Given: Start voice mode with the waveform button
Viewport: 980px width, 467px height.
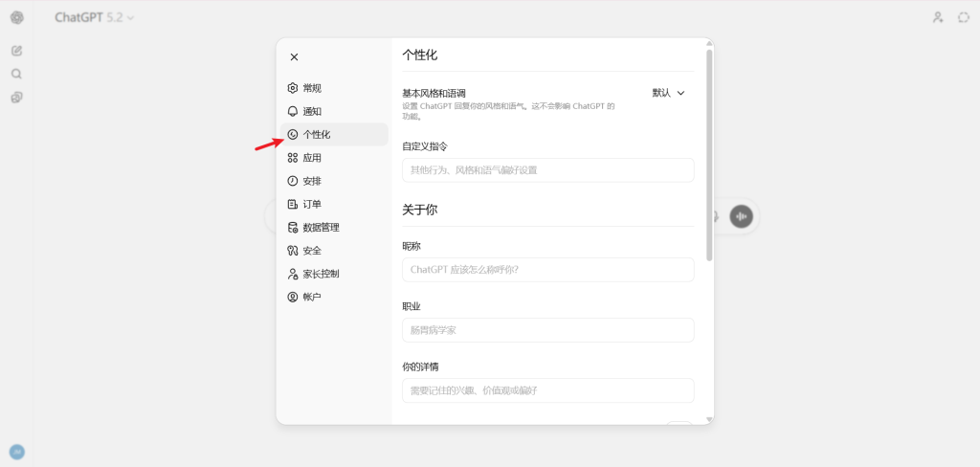Looking at the screenshot, I should coord(742,216).
